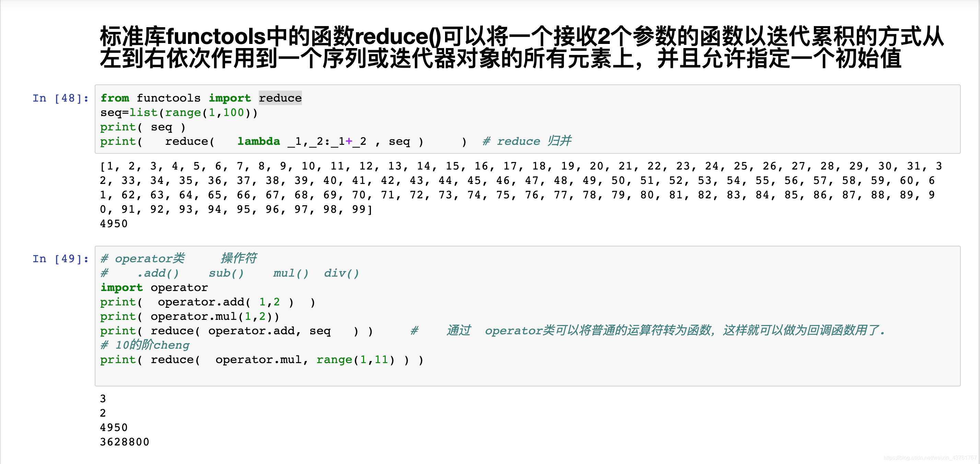Viewport: 980px width, 464px height.
Task: Click the output value '3628800'
Action: click(x=125, y=442)
